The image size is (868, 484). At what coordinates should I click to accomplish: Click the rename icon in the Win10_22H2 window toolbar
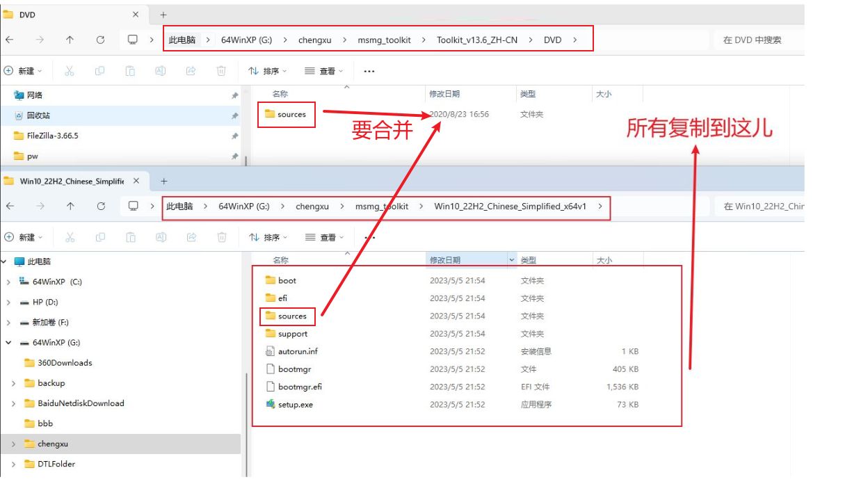[161, 237]
